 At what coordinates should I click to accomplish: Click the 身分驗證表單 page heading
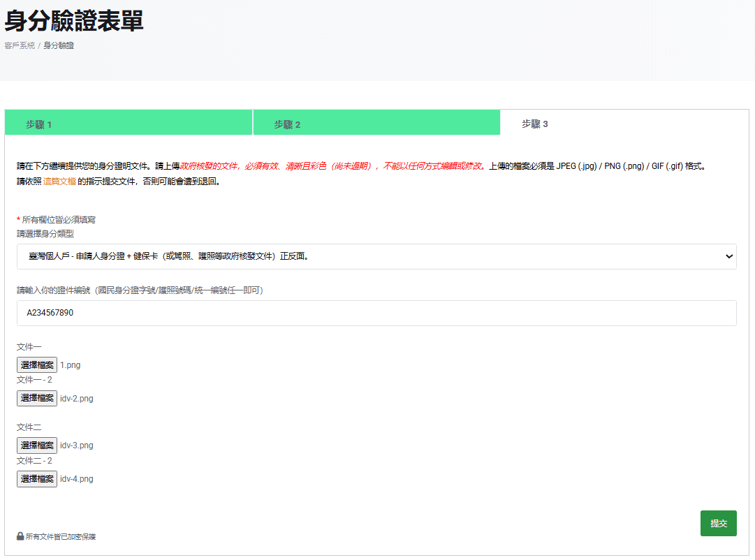pyautogui.click(x=74, y=21)
